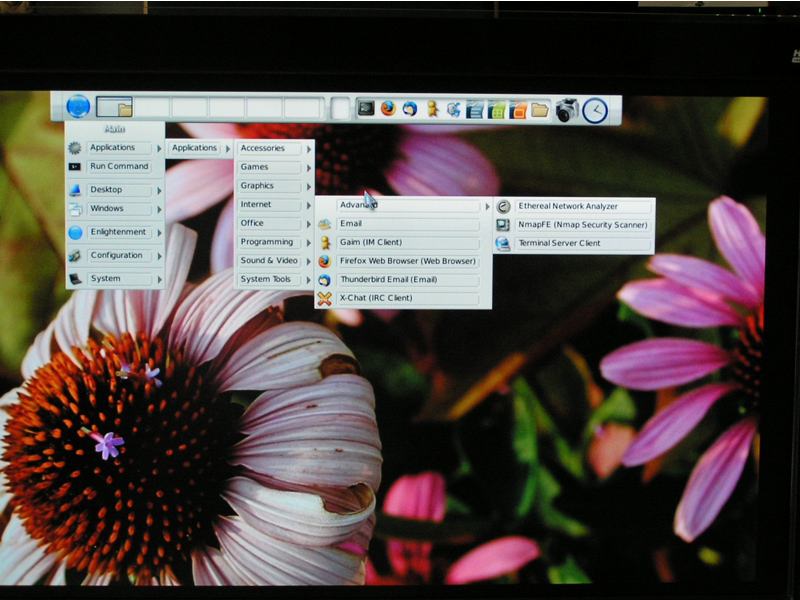
Task: Launch the terminal from the shelf icon bar
Action: click(366, 108)
